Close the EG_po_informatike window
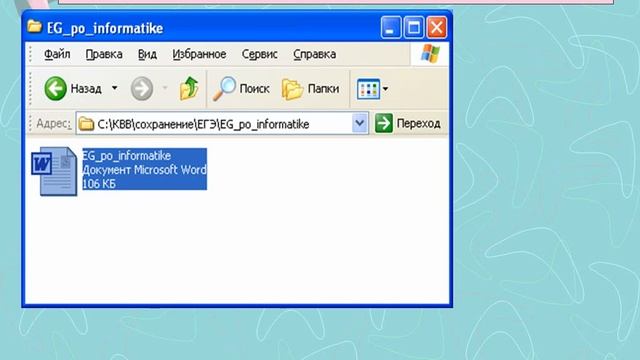Screen dimensions: 640x360 pyautogui.click(x=437, y=28)
